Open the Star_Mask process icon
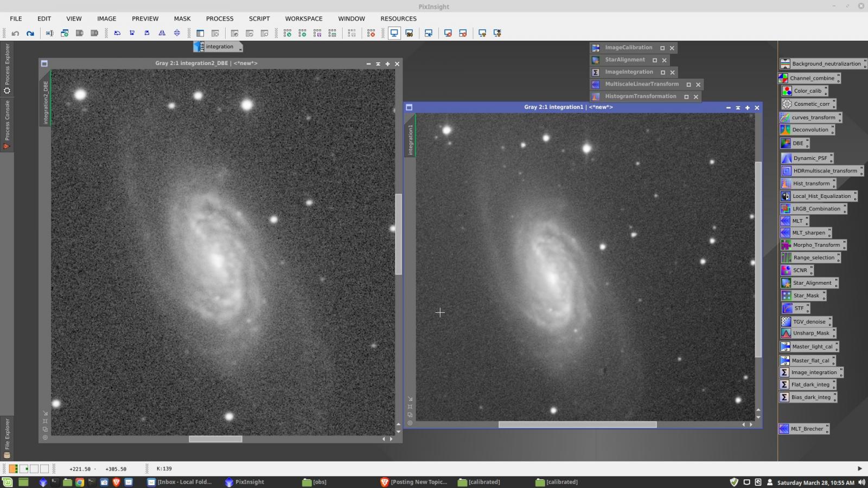868x488 pixels. pyautogui.click(x=803, y=296)
